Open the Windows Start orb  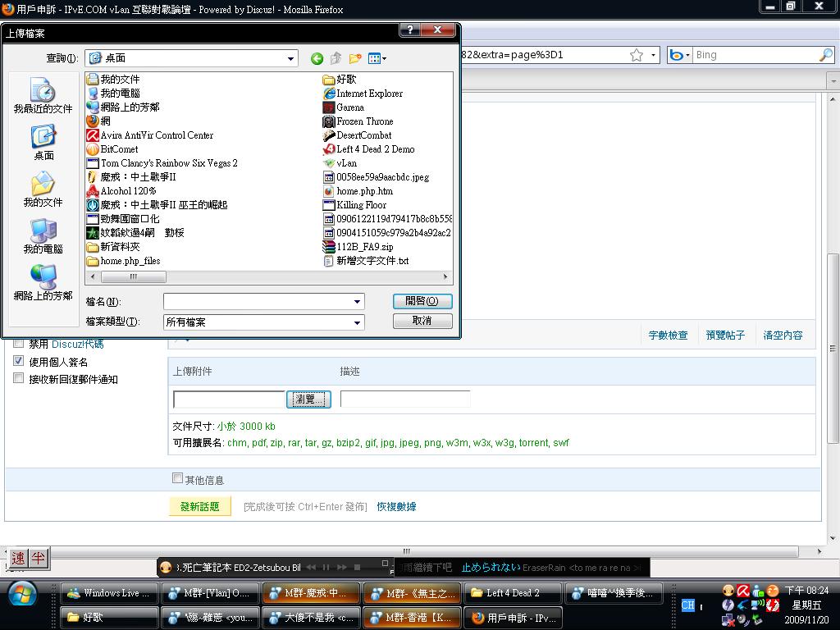22,596
